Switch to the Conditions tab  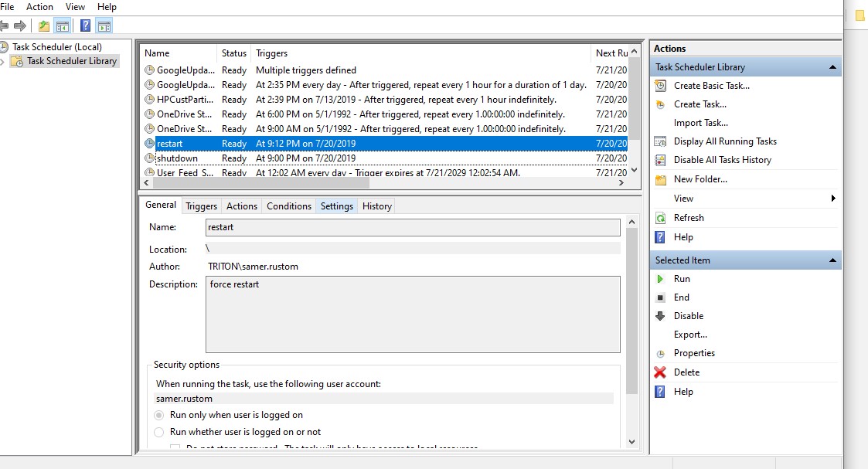[x=289, y=206]
